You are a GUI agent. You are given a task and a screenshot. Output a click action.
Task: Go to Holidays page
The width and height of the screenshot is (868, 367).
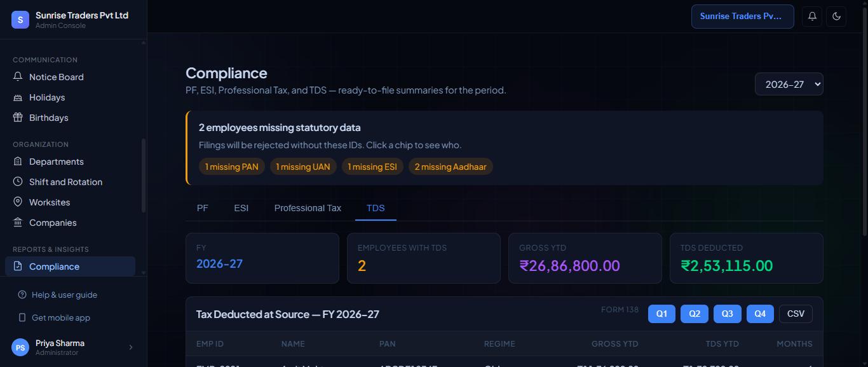(x=70, y=97)
